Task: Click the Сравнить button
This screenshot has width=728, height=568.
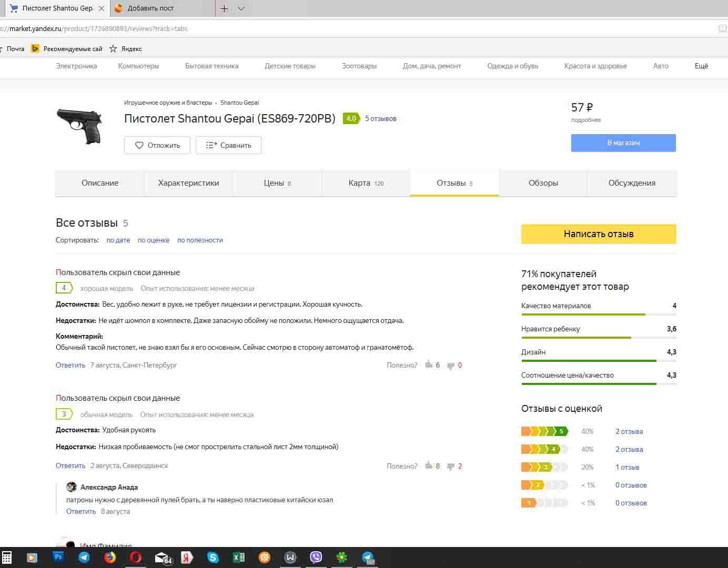Action: pyautogui.click(x=228, y=145)
